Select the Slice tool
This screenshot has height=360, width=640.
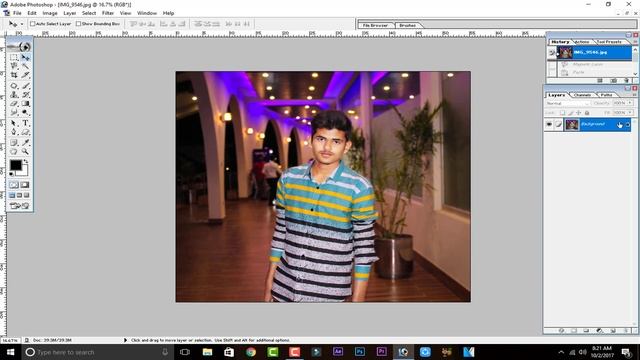click(x=25, y=75)
